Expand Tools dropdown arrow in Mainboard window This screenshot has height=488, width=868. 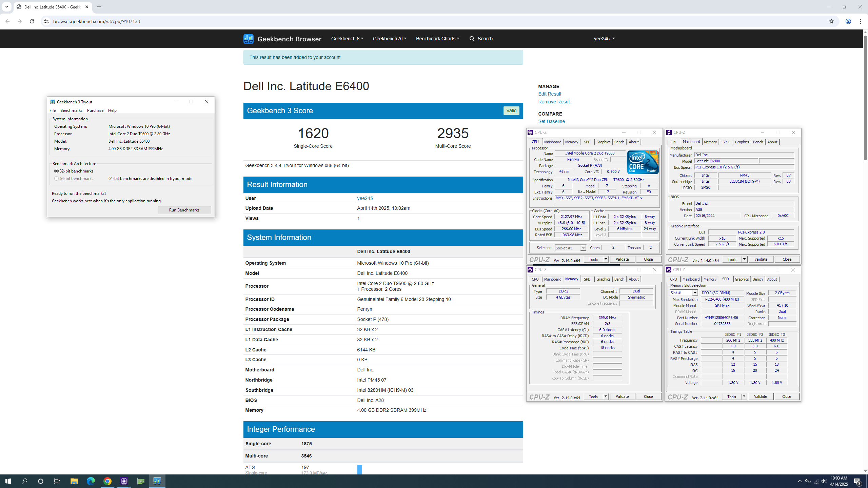point(744,259)
